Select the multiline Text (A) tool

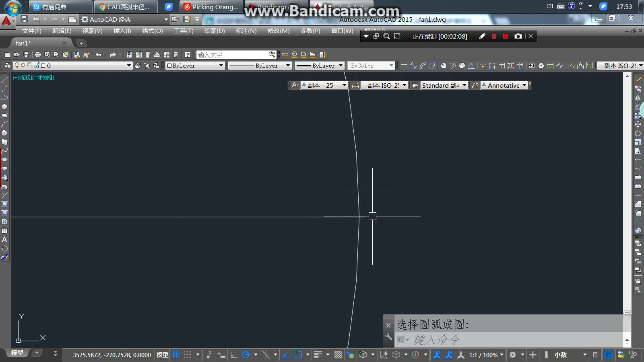[x=4, y=239]
